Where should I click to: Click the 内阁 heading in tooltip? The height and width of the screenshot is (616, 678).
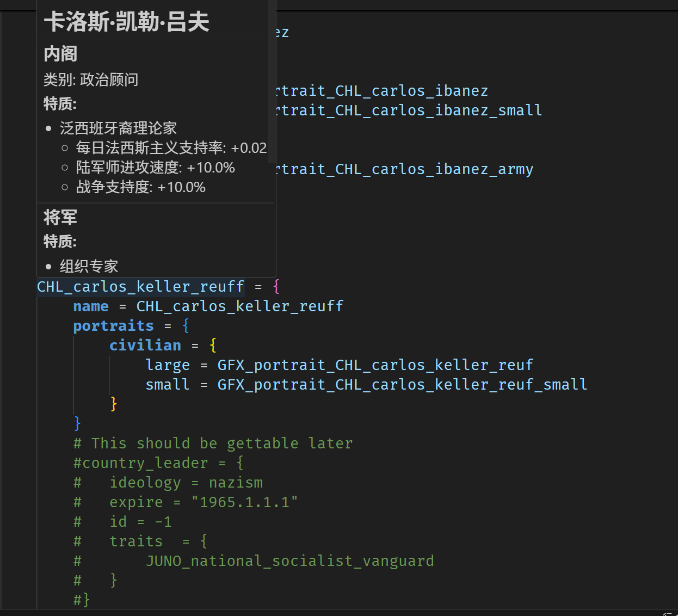point(60,54)
